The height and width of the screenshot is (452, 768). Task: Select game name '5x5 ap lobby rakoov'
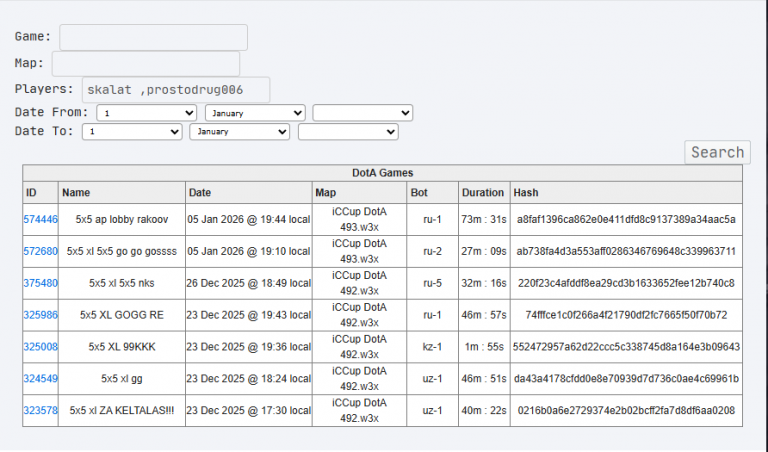click(122, 219)
